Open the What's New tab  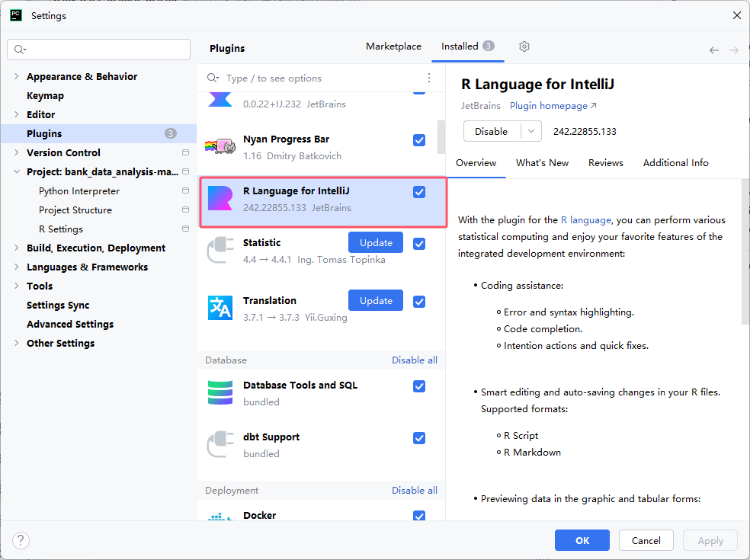542,162
